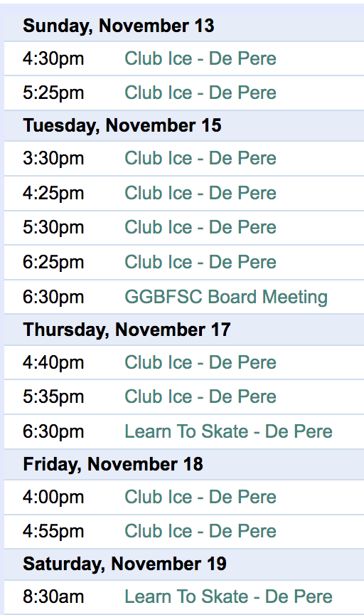Screen dimensions: 364x615
Task: Click the Sunday, November 13 date header
Action: pos(184,26)
